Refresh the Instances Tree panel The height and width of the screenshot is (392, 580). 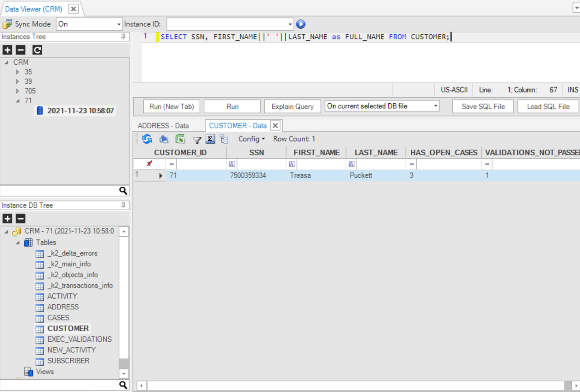tap(37, 50)
